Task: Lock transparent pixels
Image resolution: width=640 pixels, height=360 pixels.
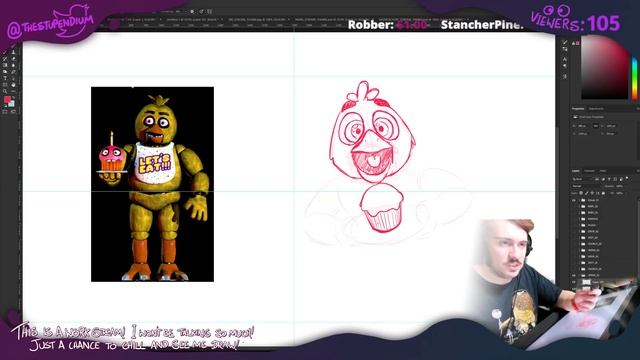Action: pos(581,193)
